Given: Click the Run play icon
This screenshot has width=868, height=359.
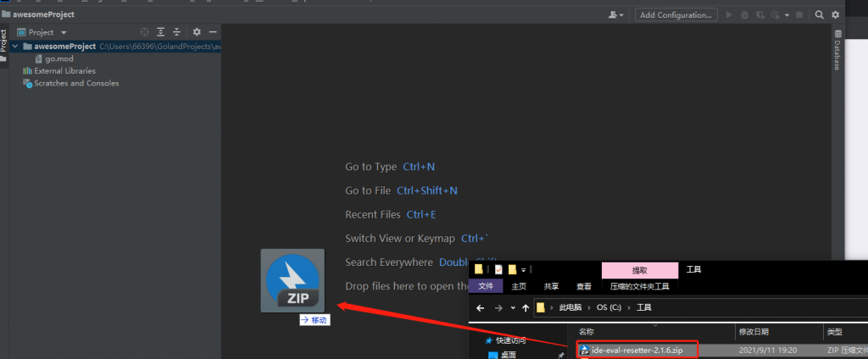Looking at the screenshot, I should click(729, 15).
